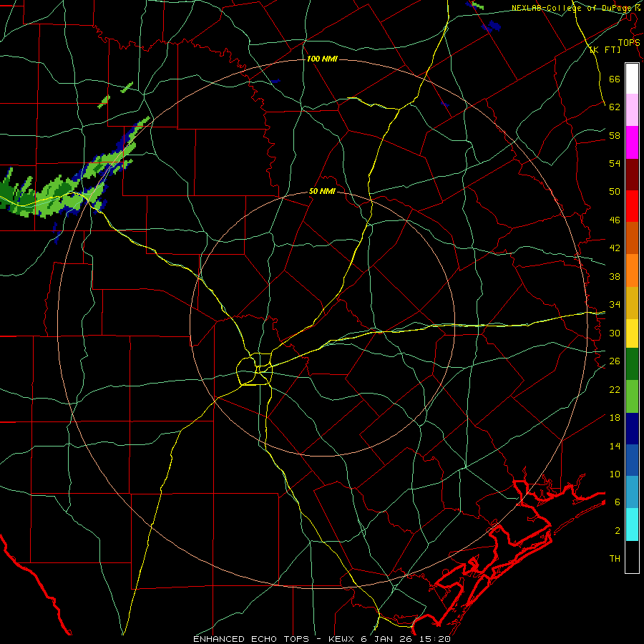Click the black TH band at legend bottom
Image resolution: width=644 pixels, height=644 pixels.
click(632, 557)
